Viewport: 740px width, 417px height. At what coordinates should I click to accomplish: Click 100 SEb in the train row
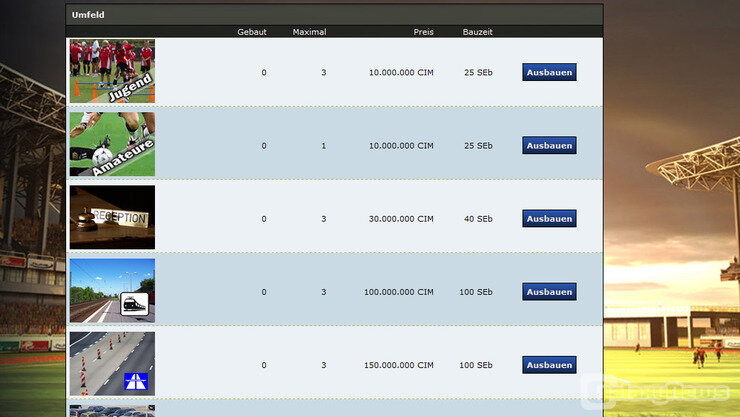(476, 292)
